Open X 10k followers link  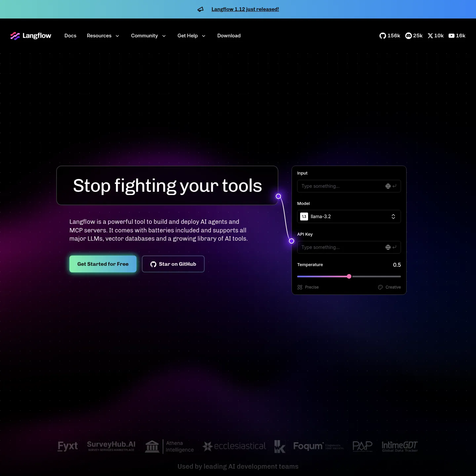[x=436, y=36]
